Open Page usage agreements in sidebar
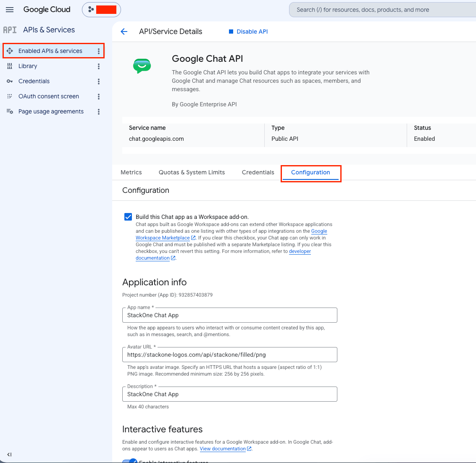 [x=51, y=111]
